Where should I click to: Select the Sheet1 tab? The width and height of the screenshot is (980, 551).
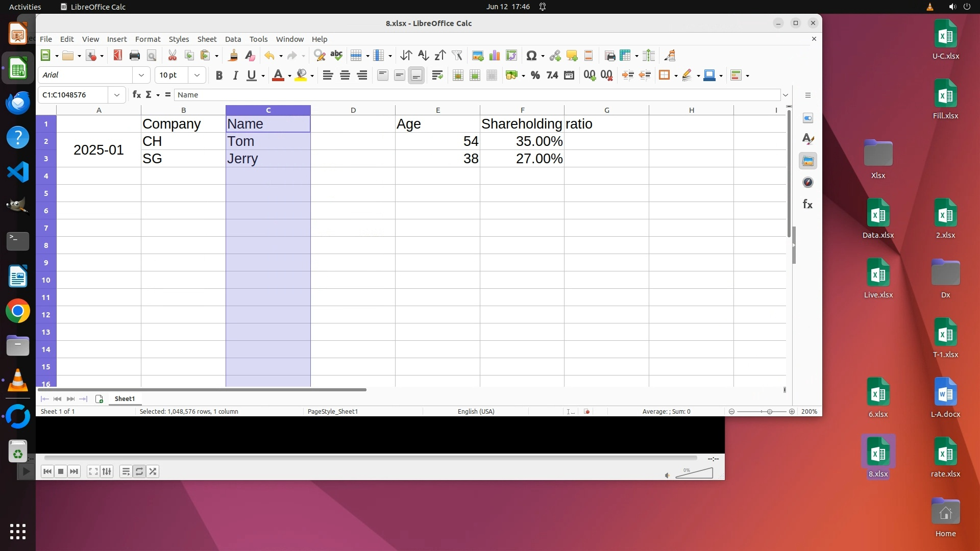125,399
